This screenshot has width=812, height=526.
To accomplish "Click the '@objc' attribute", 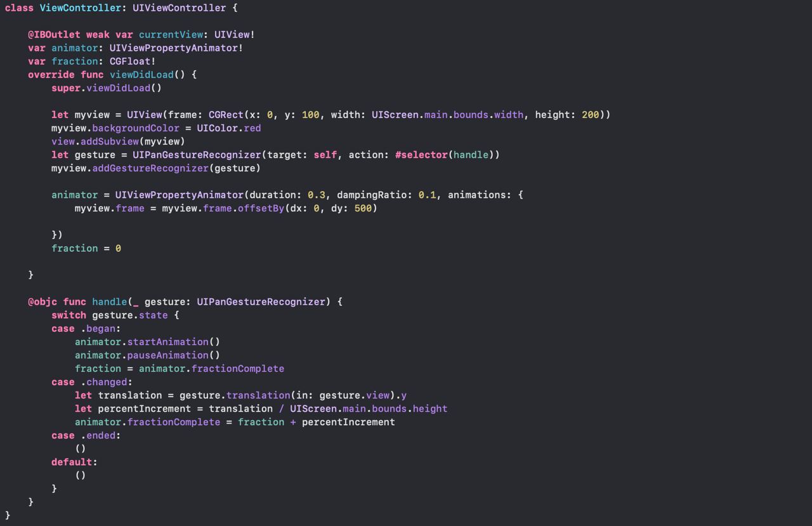I will click(43, 302).
